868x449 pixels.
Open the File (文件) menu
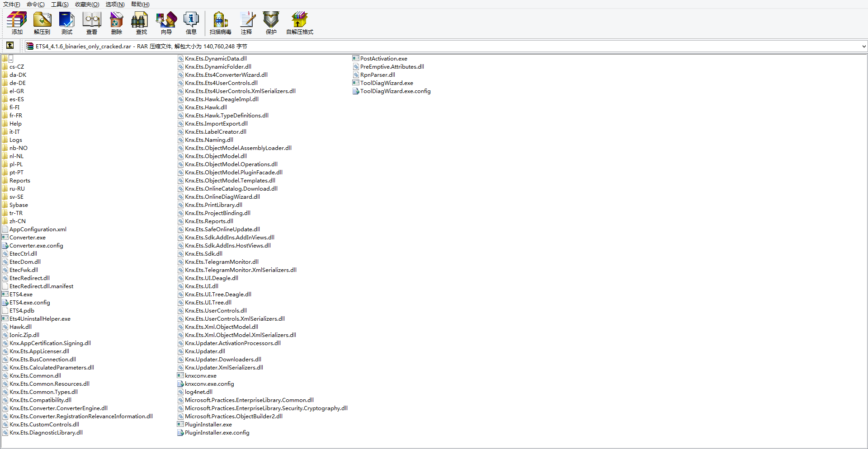[x=12, y=4]
